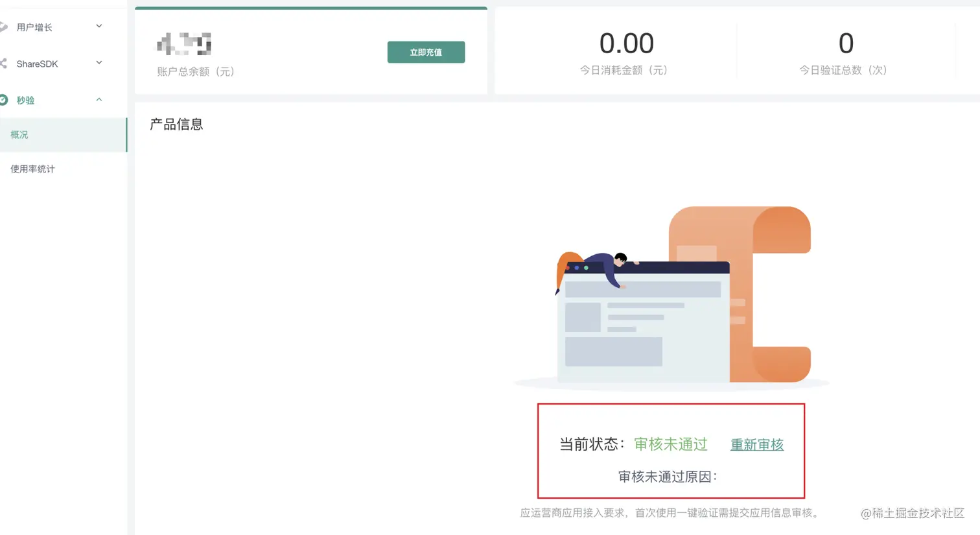The width and height of the screenshot is (980, 535).
Task: Open the 概况 overview page
Action: pyautogui.click(x=19, y=135)
